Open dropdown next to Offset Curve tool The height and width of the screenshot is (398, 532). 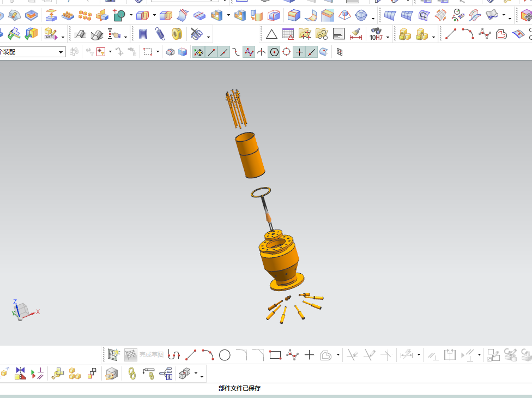(338, 354)
